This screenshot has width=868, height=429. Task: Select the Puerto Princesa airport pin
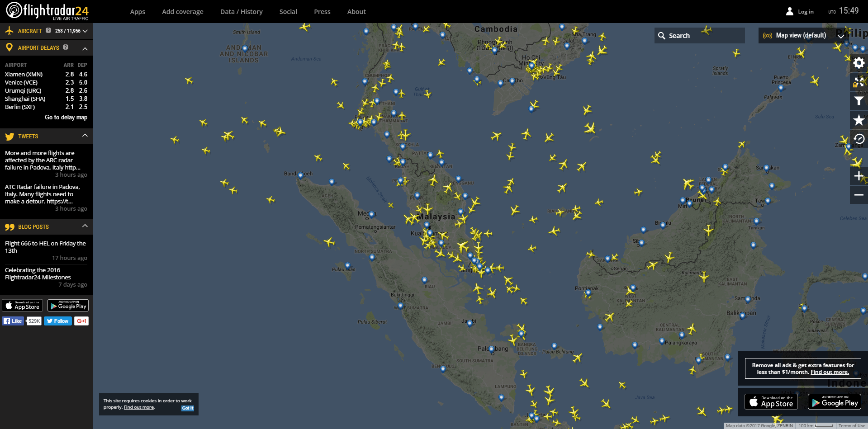point(781,88)
